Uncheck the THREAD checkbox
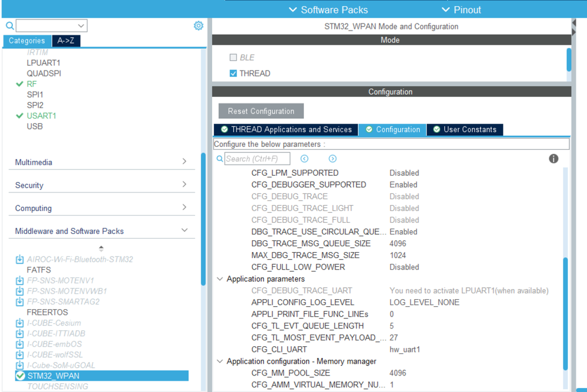 tap(233, 73)
